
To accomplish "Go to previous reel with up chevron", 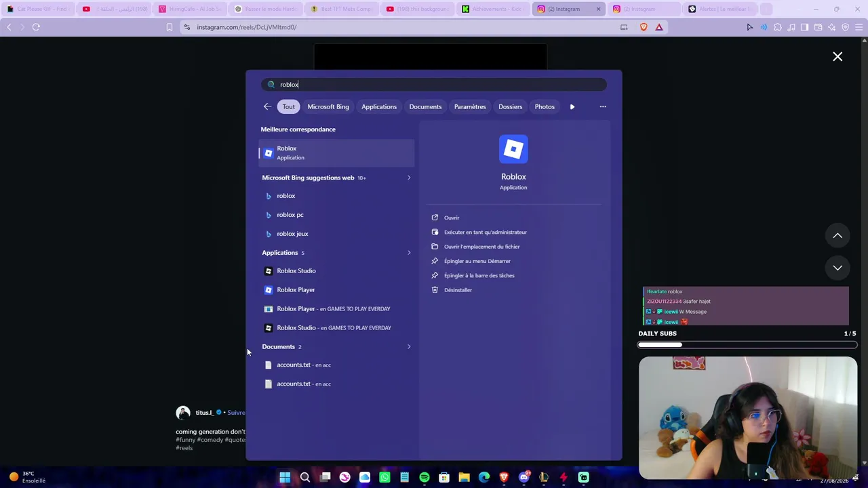I will (x=837, y=236).
